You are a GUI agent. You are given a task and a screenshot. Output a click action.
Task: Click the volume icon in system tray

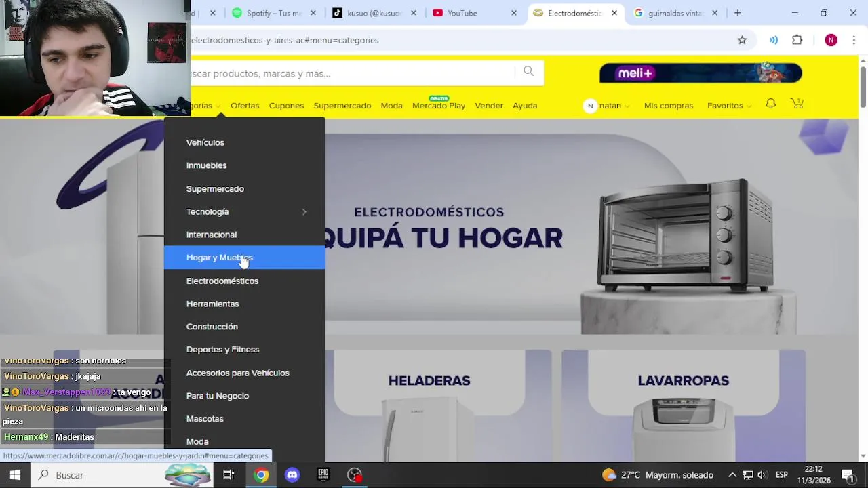(x=762, y=475)
